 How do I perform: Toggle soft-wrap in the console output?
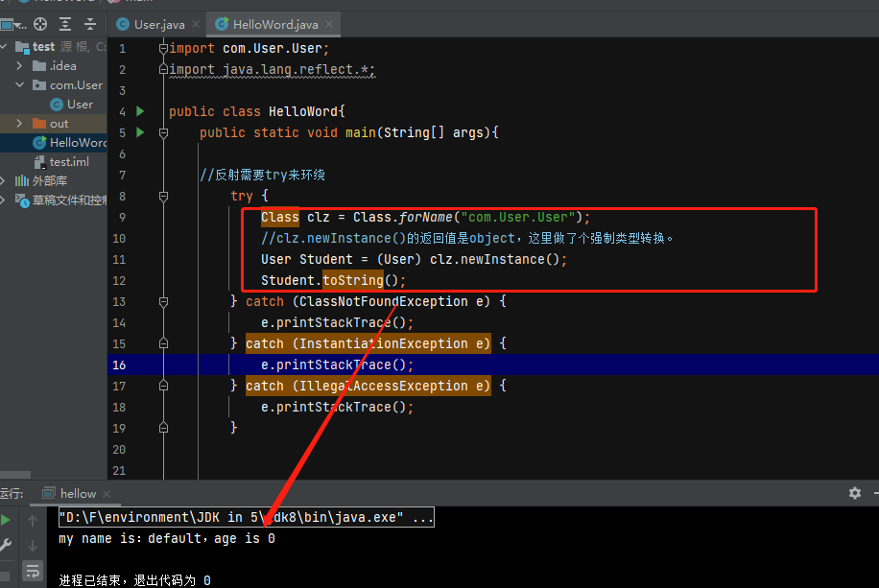33,571
